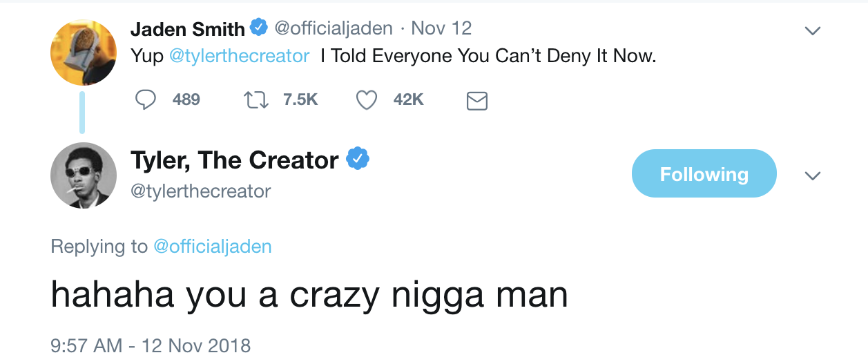Click the reply icon under Jaden's tweet
Image resolution: width=868 pixels, height=364 pixels.
point(145,101)
